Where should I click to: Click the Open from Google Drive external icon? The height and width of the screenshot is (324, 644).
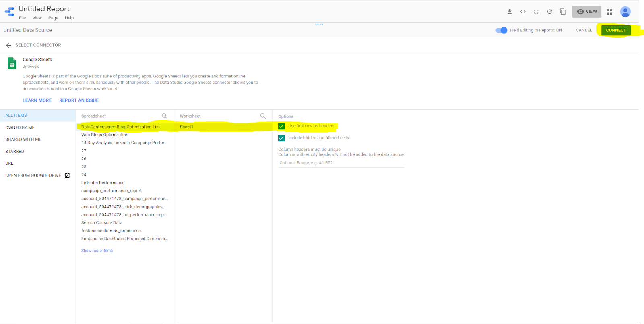pyautogui.click(x=67, y=175)
